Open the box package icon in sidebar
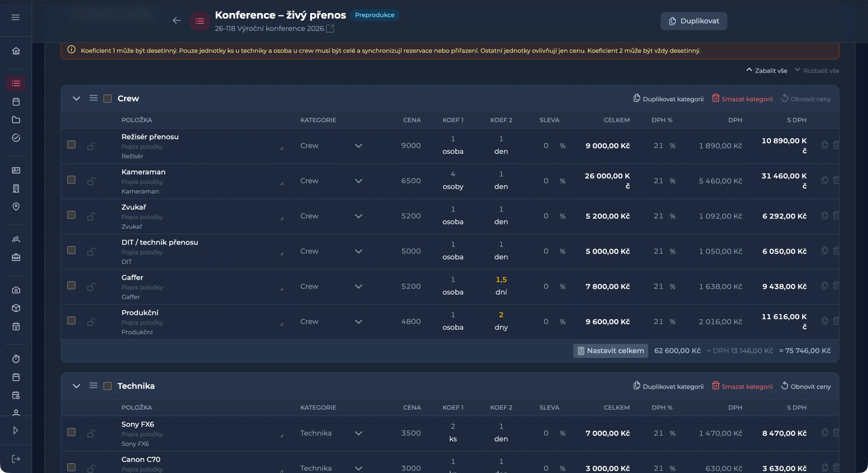This screenshot has height=473, width=868. pos(16,308)
